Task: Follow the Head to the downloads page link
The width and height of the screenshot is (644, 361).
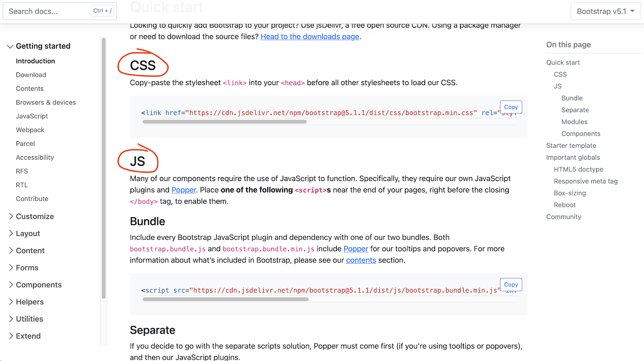Action: click(x=310, y=37)
